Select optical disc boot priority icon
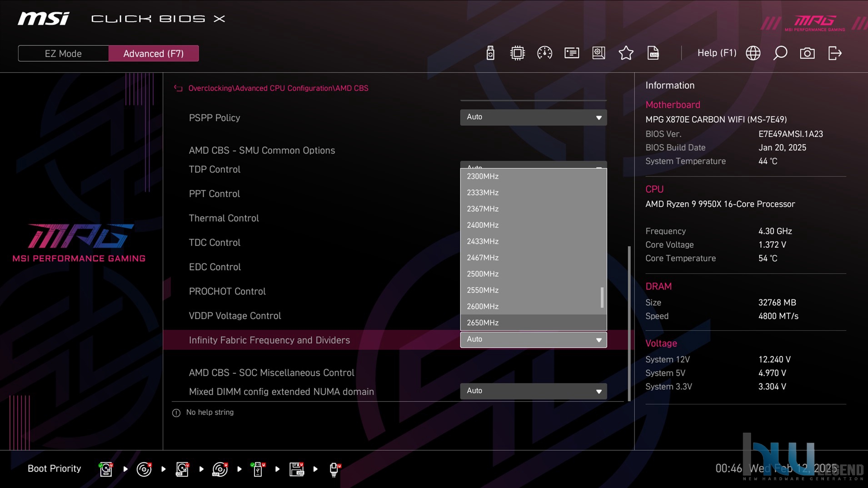The height and width of the screenshot is (488, 868). [x=144, y=469]
